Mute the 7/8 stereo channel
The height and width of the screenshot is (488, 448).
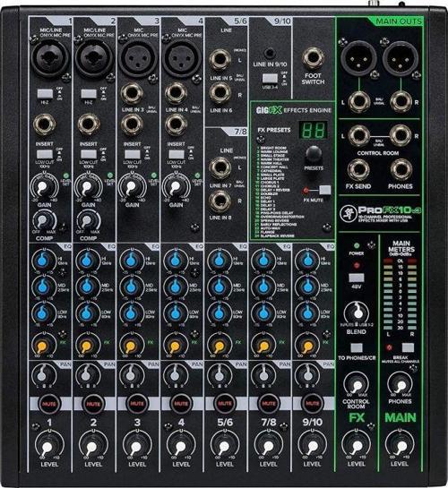[x=269, y=404]
